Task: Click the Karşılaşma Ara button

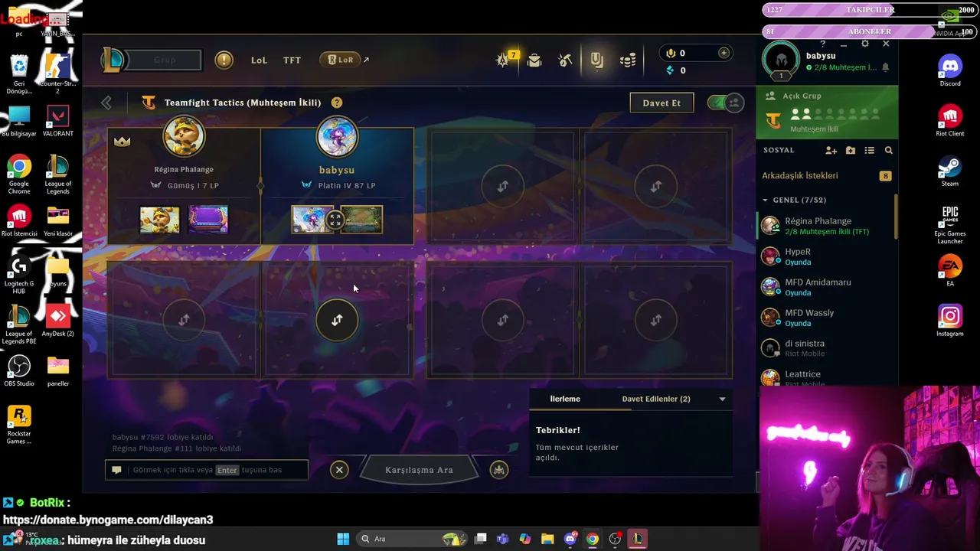Action: tap(419, 470)
